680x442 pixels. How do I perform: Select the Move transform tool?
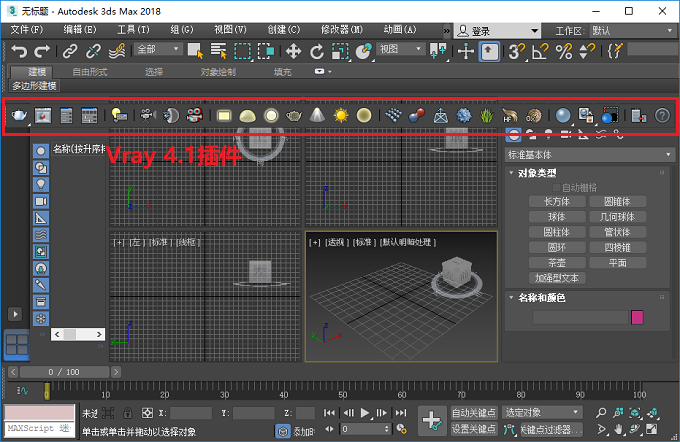[293, 50]
